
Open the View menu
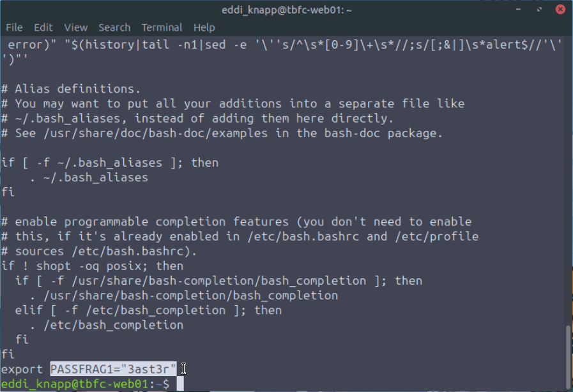coord(75,27)
